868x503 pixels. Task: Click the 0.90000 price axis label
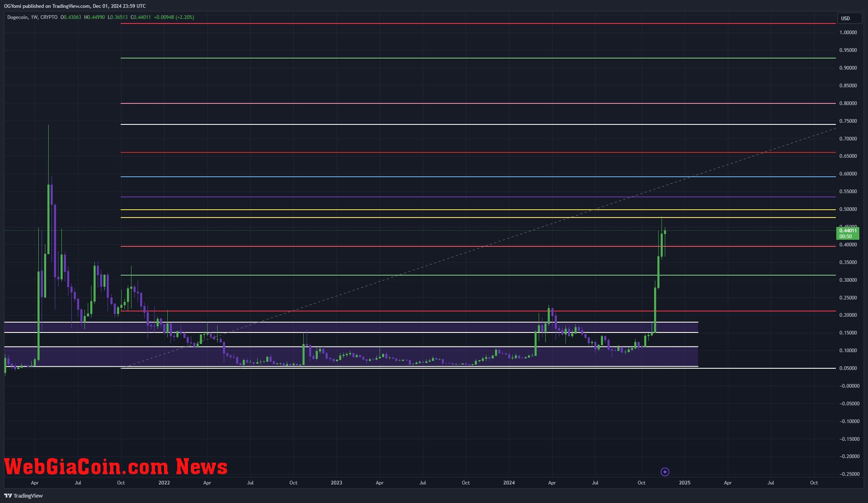click(848, 68)
